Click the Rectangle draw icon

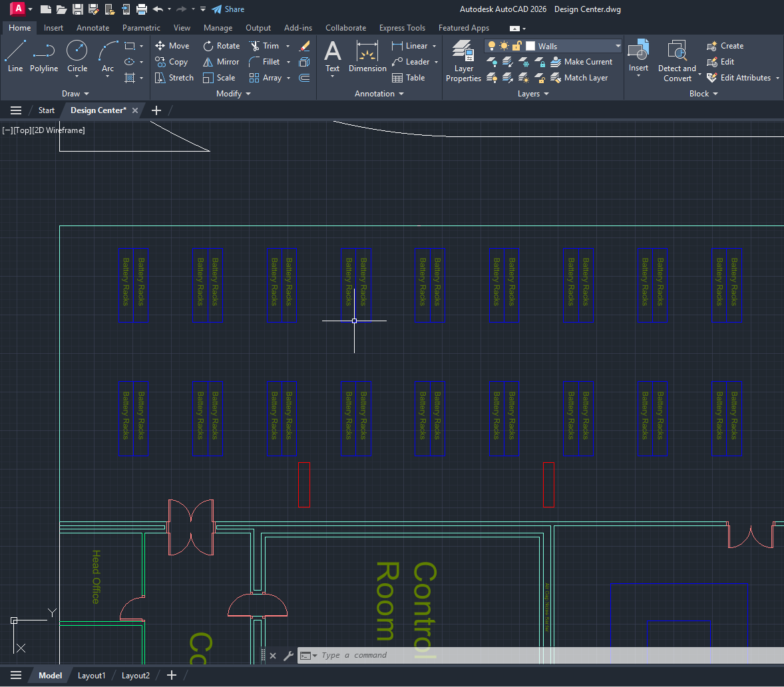point(130,46)
